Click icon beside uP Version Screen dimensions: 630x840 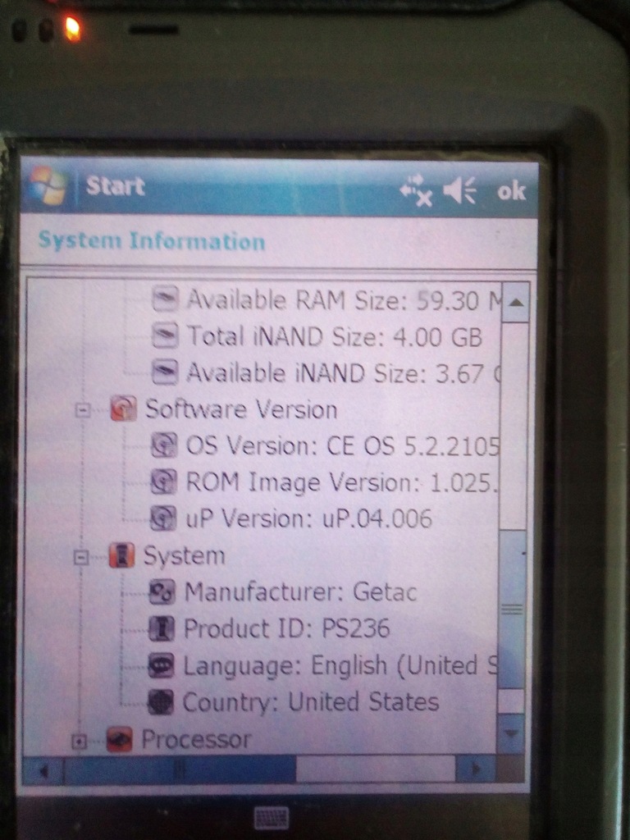[x=163, y=518]
